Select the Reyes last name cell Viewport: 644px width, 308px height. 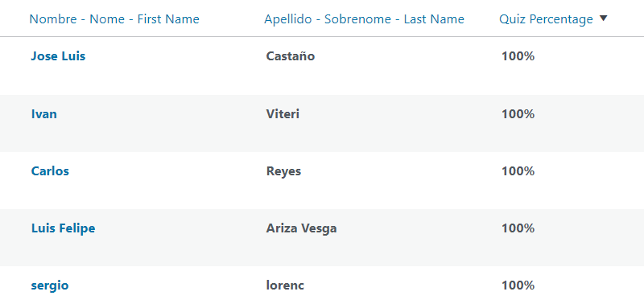click(x=283, y=171)
